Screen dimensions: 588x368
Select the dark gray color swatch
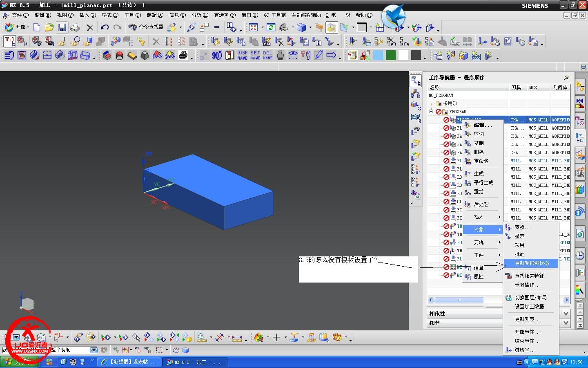(416, 55)
